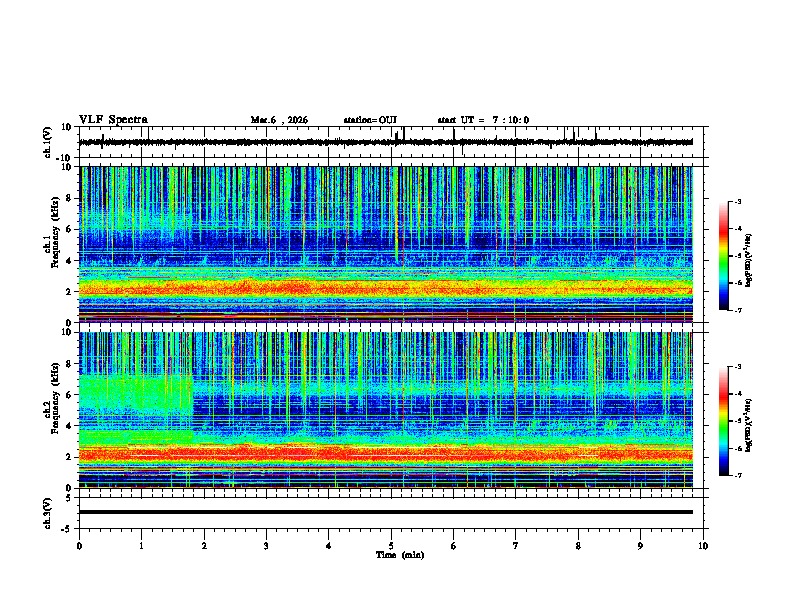Click the "Time (min)" axis label
The image size is (792, 612).
[400, 555]
